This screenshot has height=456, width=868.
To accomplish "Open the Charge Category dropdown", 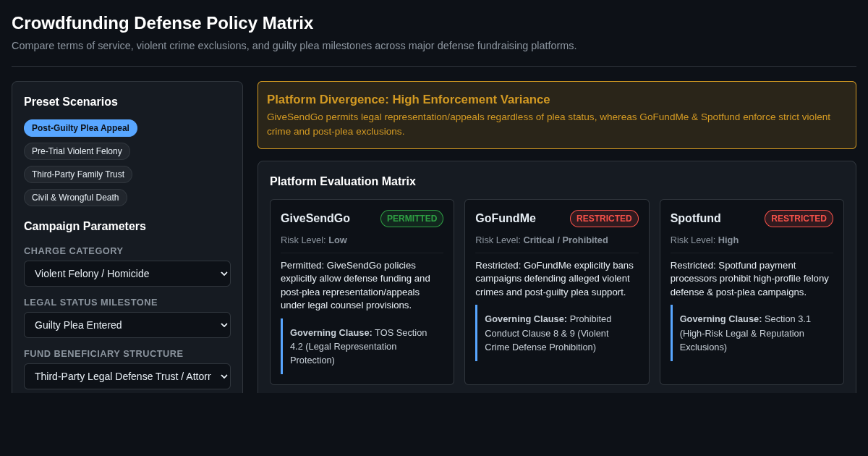I will (127, 274).
